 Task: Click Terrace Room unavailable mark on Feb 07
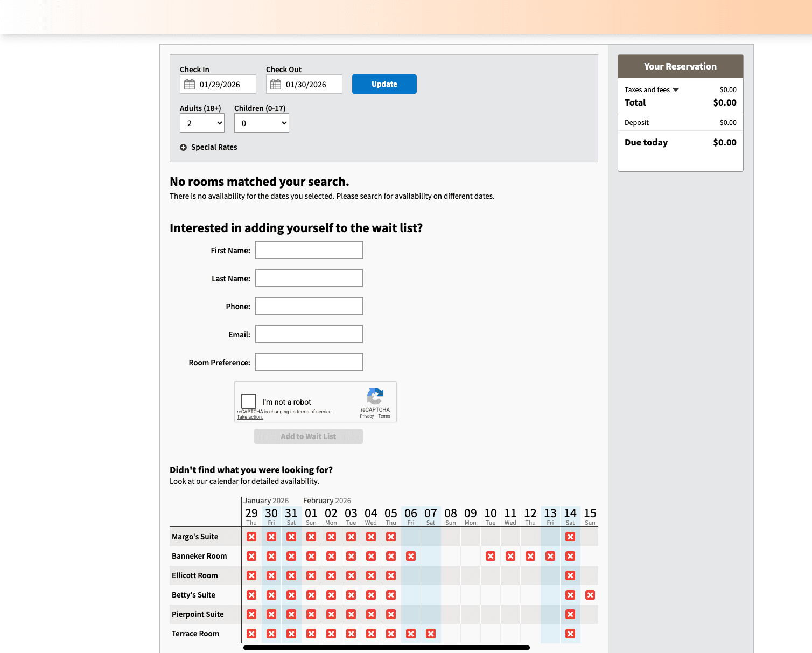point(431,634)
